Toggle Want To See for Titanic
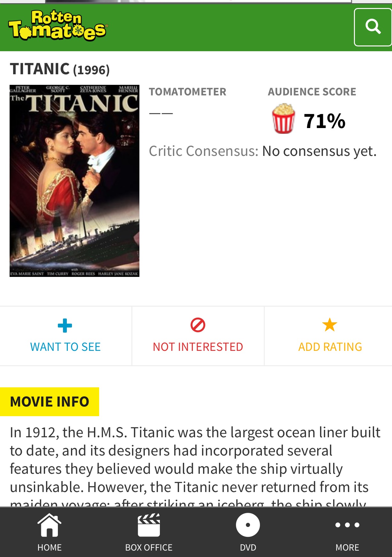392x557 pixels. [x=66, y=347]
